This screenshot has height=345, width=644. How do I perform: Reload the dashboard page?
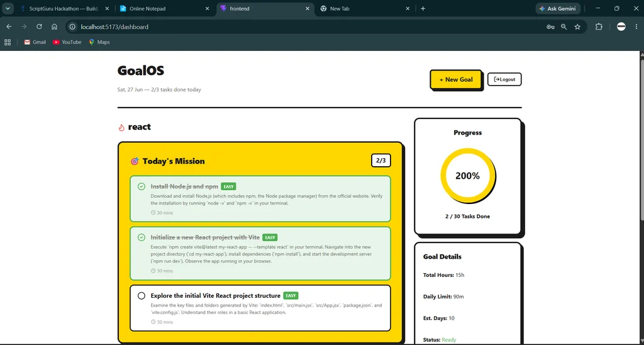click(39, 26)
